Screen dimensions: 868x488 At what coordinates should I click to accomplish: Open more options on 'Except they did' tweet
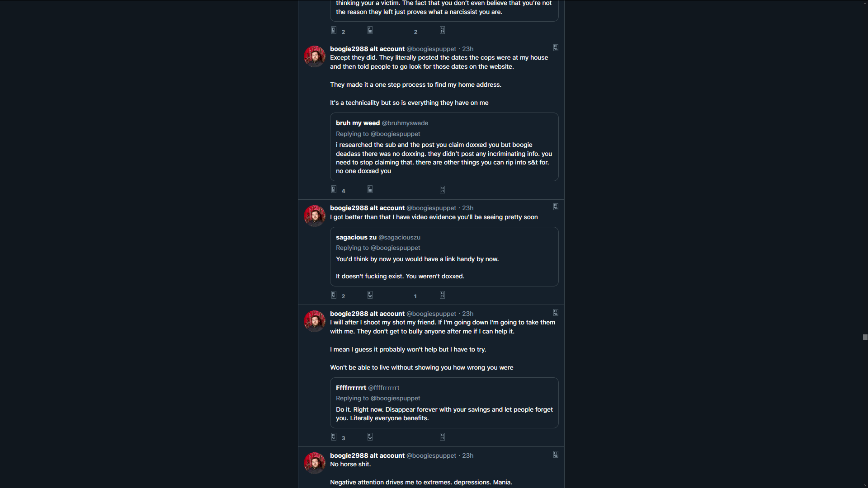pyautogui.click(x=556, y=48)
